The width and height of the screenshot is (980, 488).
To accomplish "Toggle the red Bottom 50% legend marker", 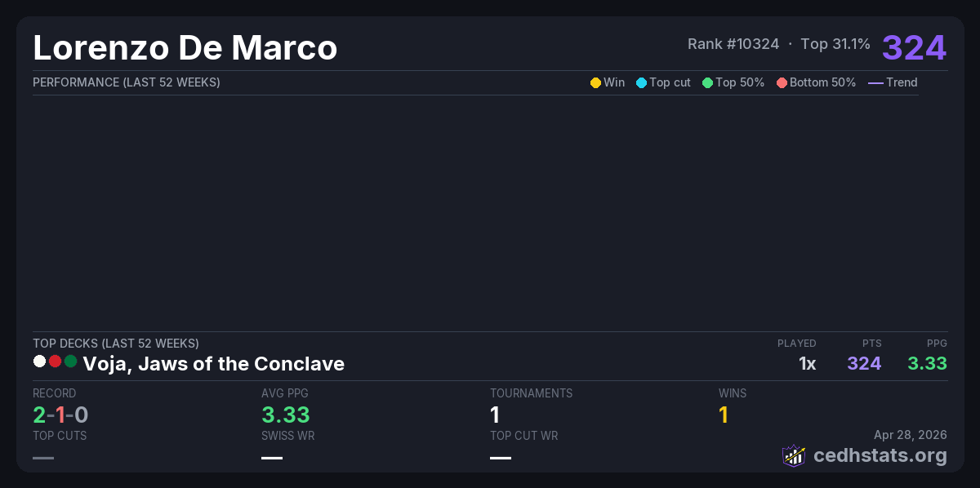I will coord(782,82).
